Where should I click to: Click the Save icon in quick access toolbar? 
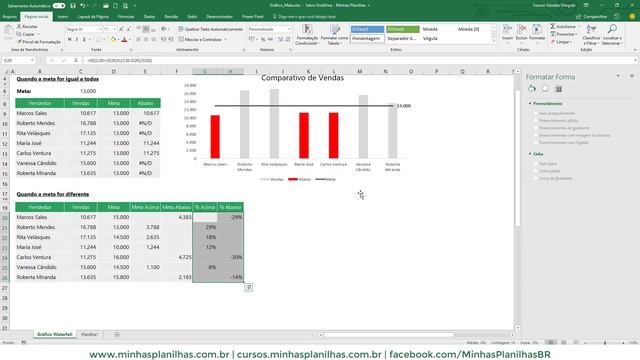click(73, 6)
